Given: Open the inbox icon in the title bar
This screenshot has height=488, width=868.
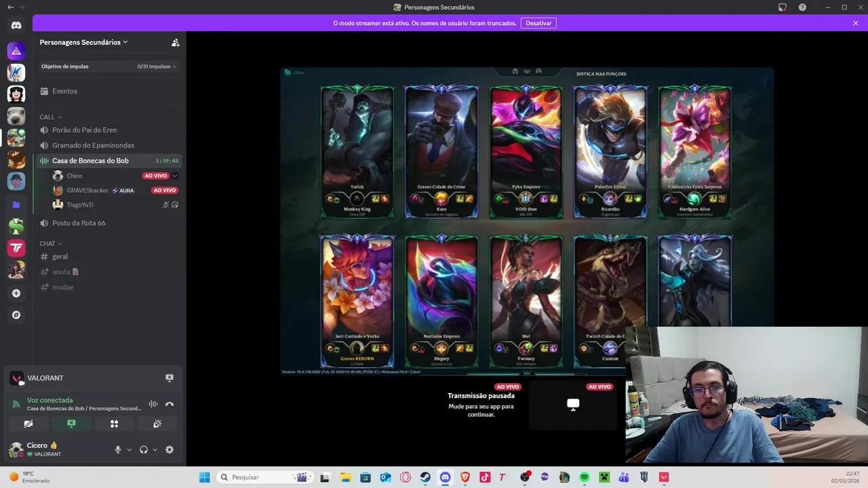Looking at the screenshot, I should tap(782, 7).
